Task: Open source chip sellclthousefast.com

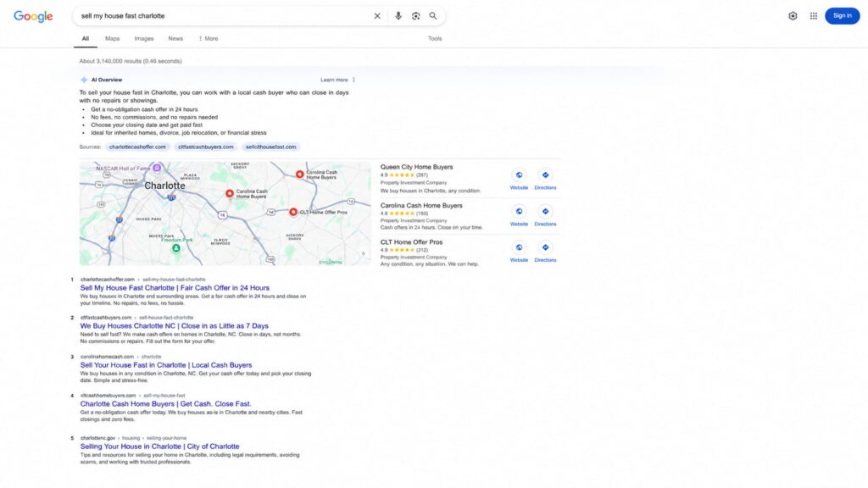Action: pos(270,147)
